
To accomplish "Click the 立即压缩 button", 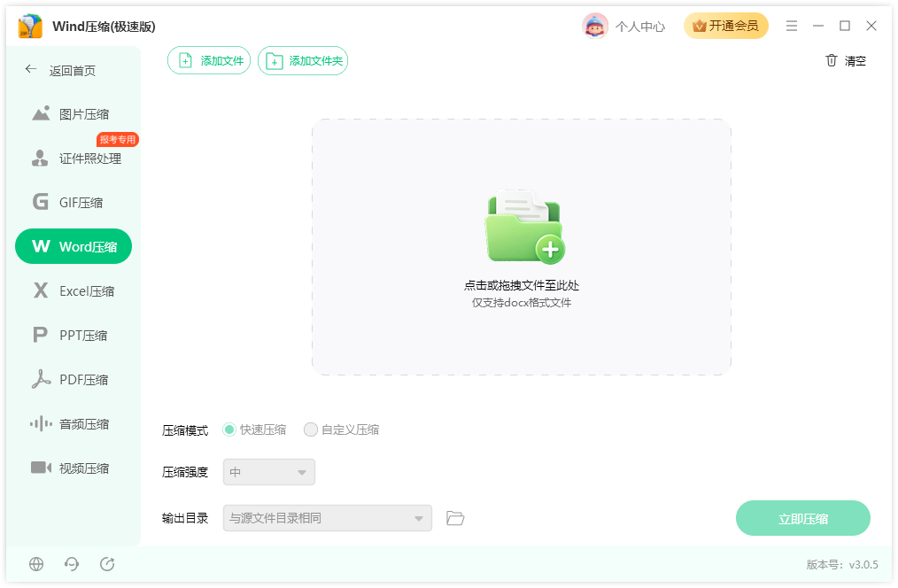I will click(803, 518).
